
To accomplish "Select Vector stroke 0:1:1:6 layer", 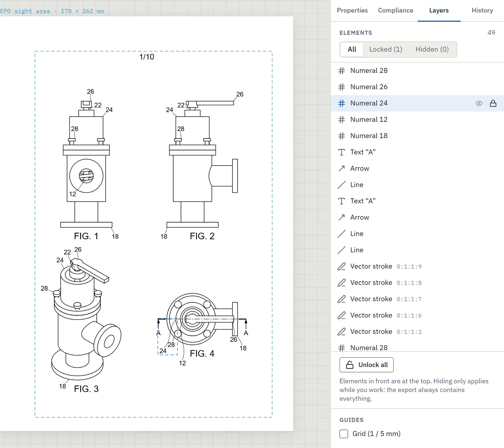I will point(417,316).
